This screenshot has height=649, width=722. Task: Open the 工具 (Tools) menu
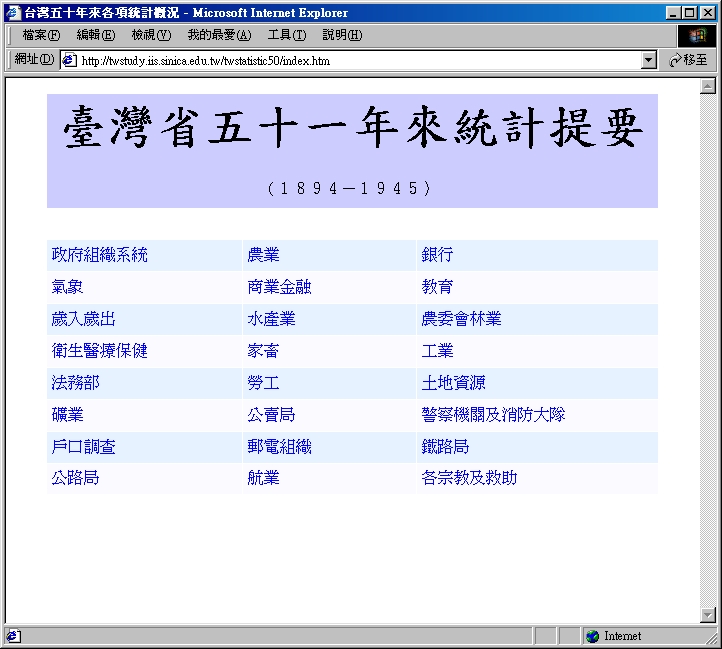[x=286, y=35]
